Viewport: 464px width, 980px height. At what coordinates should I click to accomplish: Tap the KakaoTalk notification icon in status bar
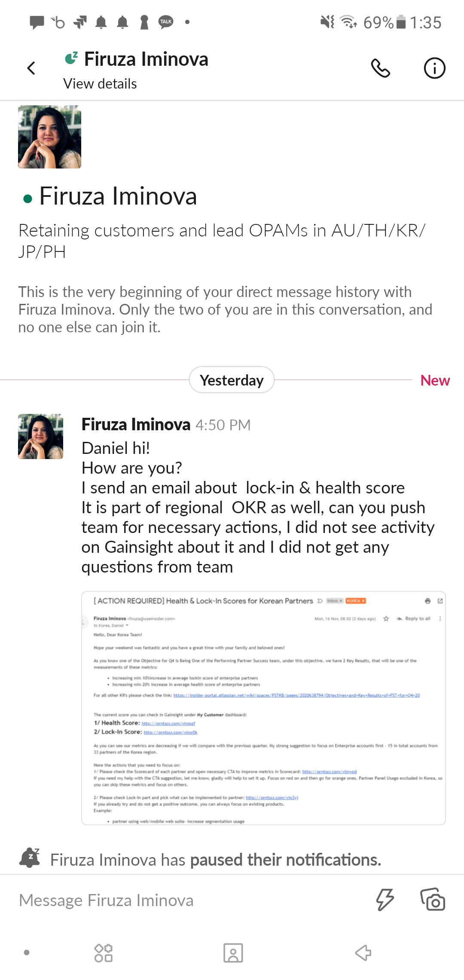point(166,22)
